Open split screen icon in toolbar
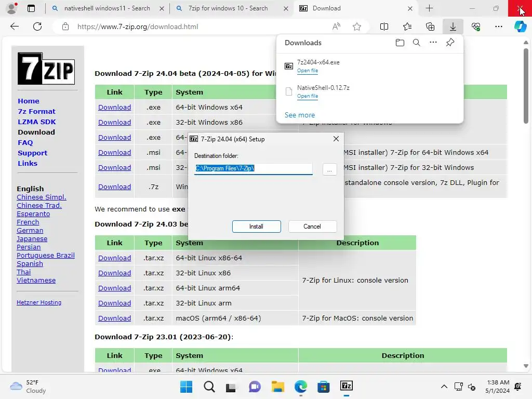The height and width of the screenshot is (399, 532). tap(384, 26)
